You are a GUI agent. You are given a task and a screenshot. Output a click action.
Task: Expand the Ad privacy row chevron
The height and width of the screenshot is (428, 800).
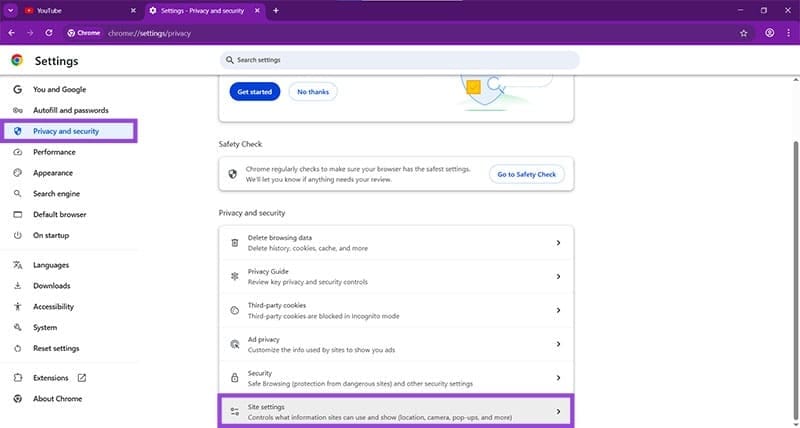point(558,344)
